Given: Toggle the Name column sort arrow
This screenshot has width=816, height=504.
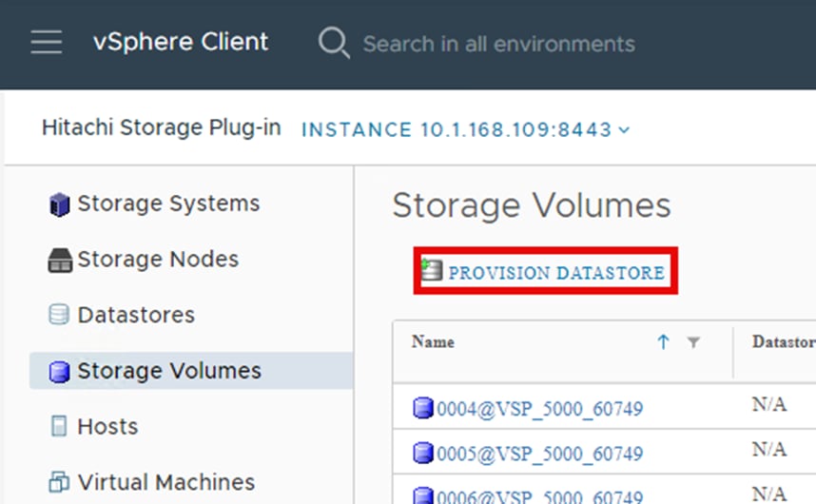Looking at the screenshot, I should (x=664, y=342).
